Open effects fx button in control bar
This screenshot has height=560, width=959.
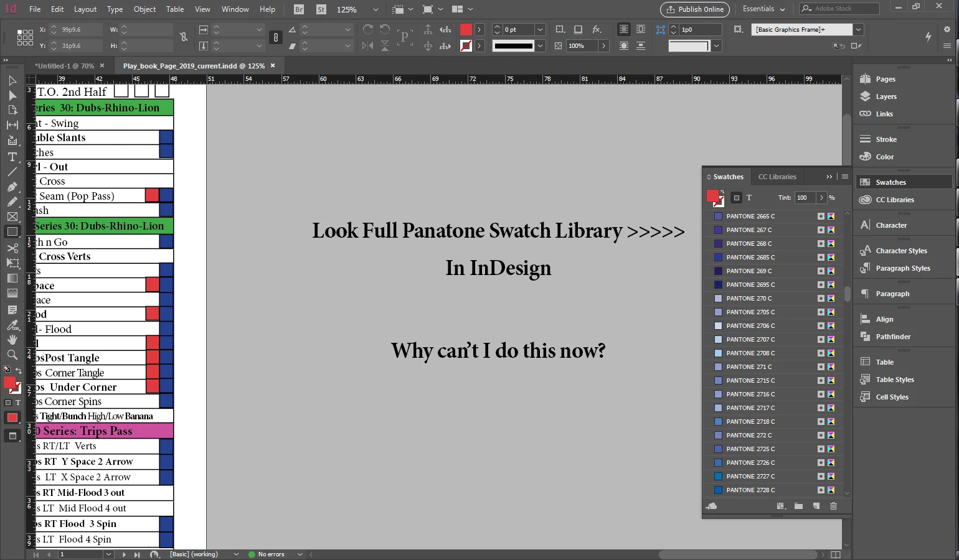coord(597,29)
